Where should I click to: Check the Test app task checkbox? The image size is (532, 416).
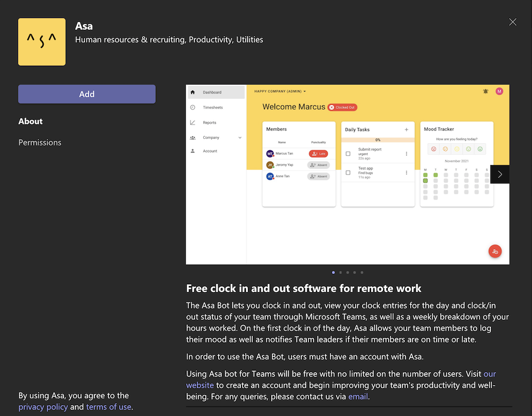click(348, 172)
